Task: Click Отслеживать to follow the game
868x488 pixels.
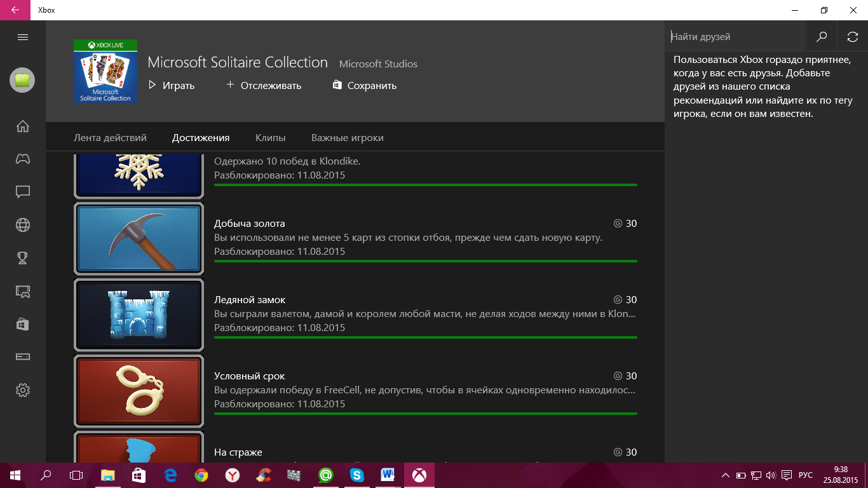Action: 264,85
